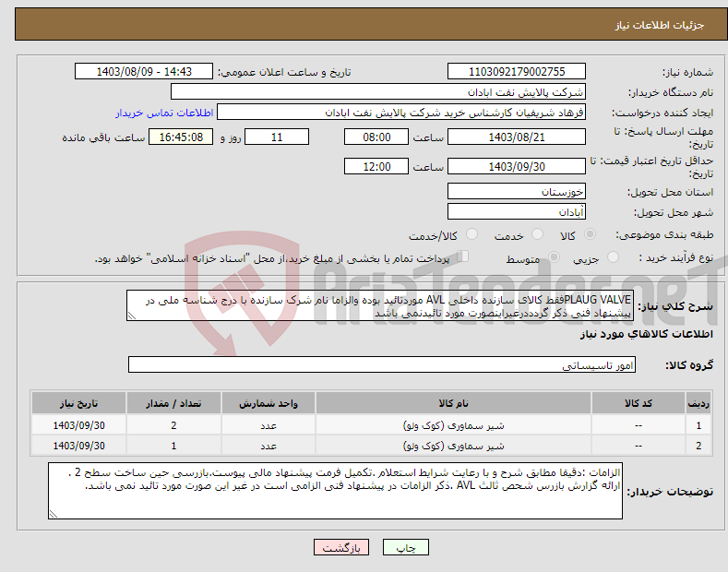Image resolution: width=728 pixels, height=572 pixels.
Task: Click the ردیف column header
Action: click(698, 403)
